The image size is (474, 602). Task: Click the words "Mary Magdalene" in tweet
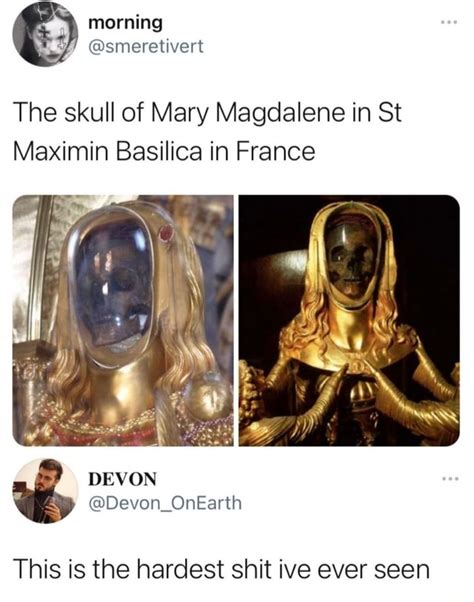249,114
